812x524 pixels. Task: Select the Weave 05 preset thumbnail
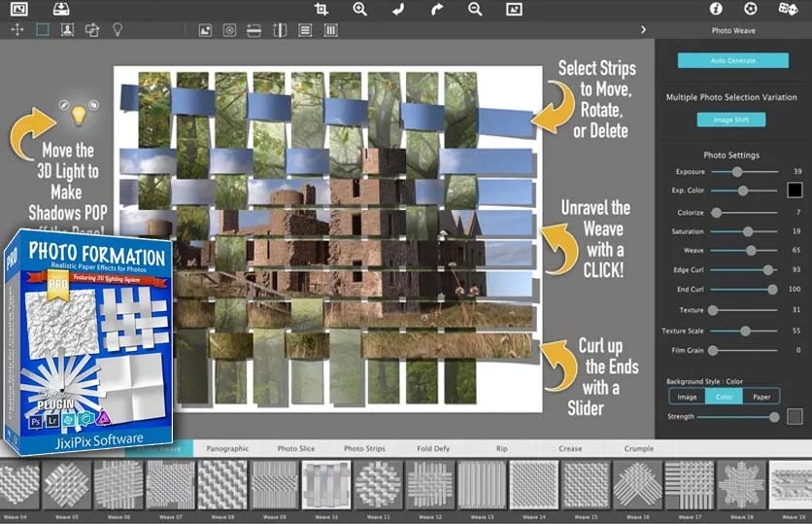tap(66, 485)
